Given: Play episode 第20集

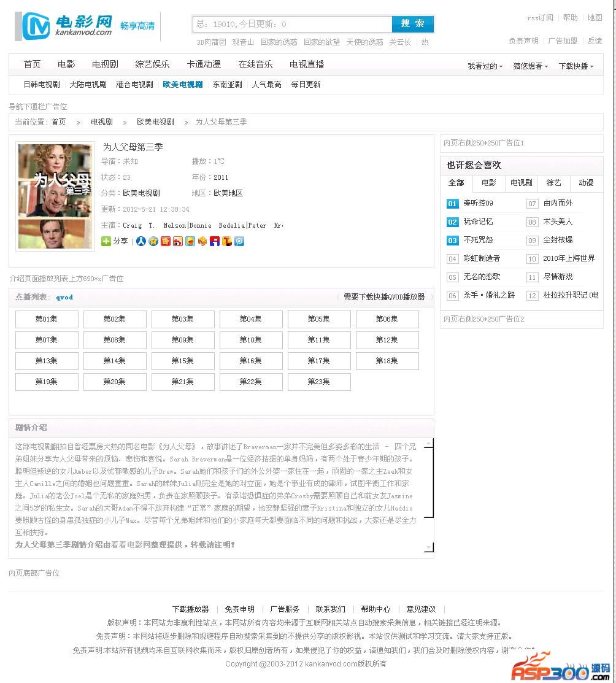Looking at the screenshot, I should pos(115,382).
